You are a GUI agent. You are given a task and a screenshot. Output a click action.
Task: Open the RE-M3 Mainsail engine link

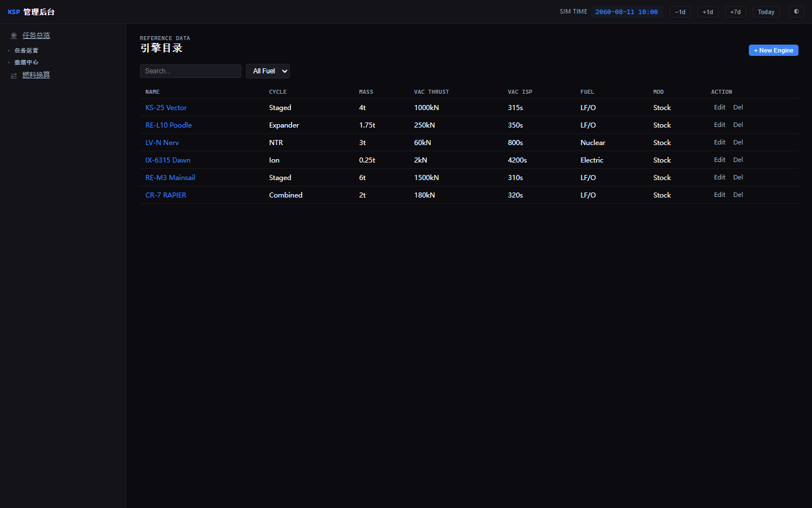pos(170,178)
